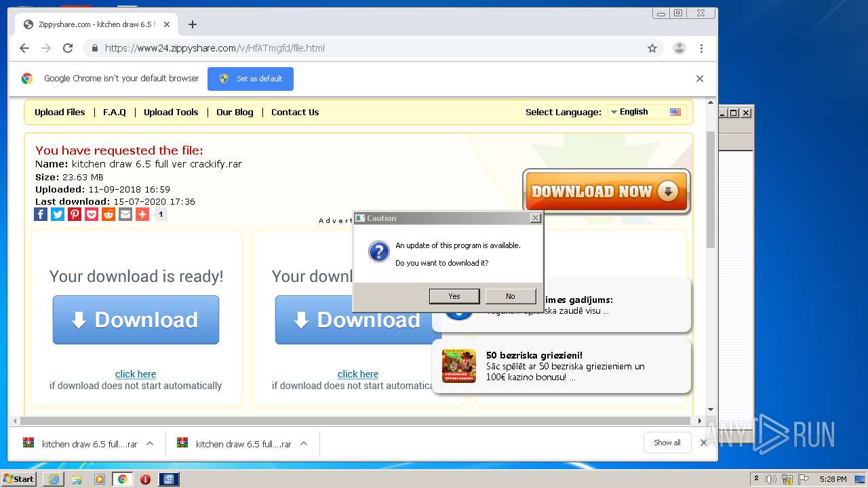Image resolution: width=868 pixels, height=488 pixels.
Task: Click Yes in Caution dialog
Action: [454, 296]
